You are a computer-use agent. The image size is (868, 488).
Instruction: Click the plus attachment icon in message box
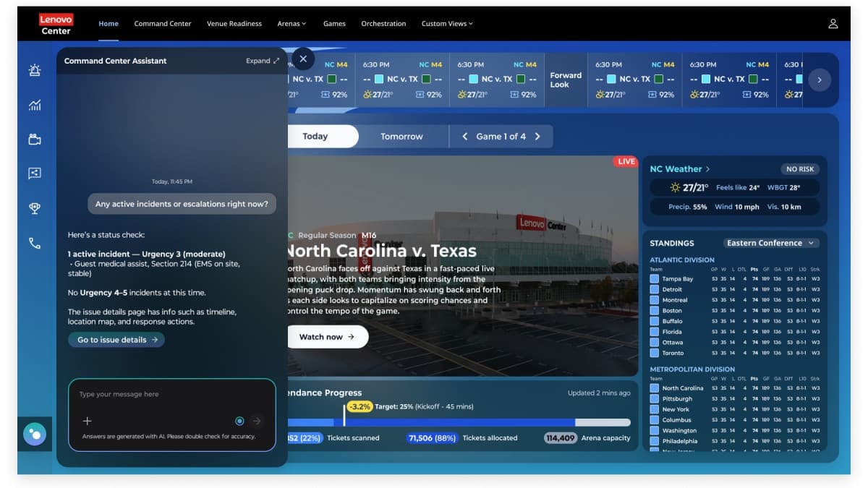point(87,421)
